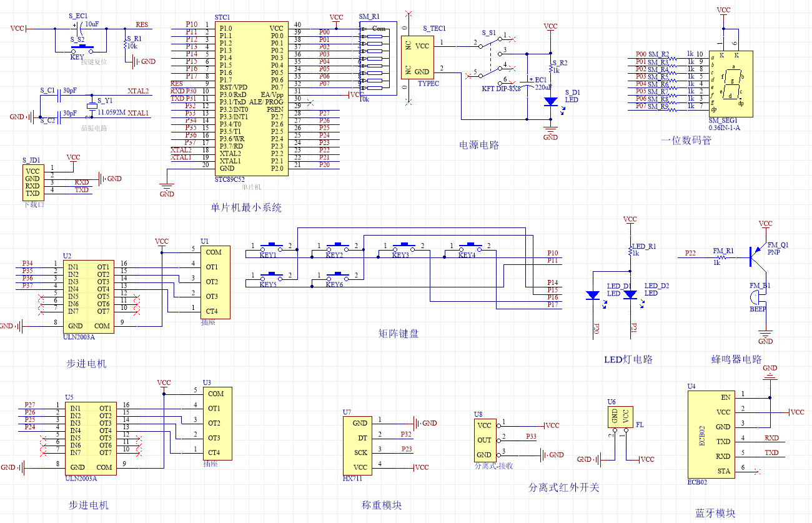Select the KEY5 push-button symbol
Screen dimensions: 812x523
click(272, 276)
